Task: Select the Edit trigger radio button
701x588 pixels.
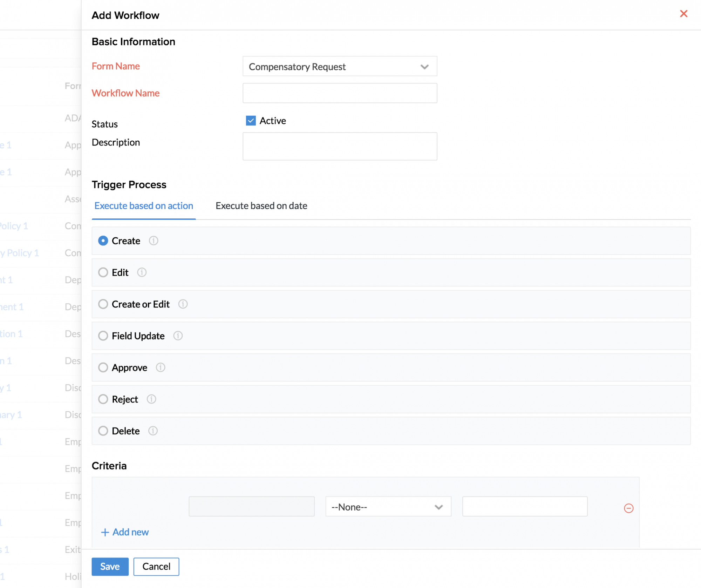Action: tap(103, 272)
